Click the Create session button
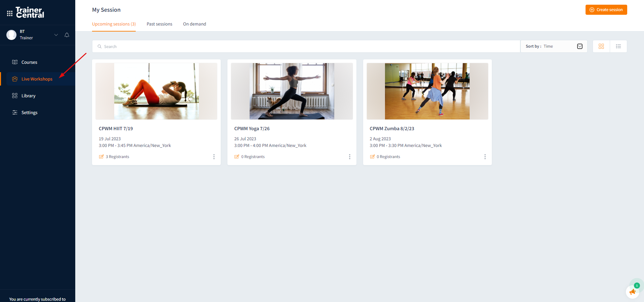 (x=606, y=10)
